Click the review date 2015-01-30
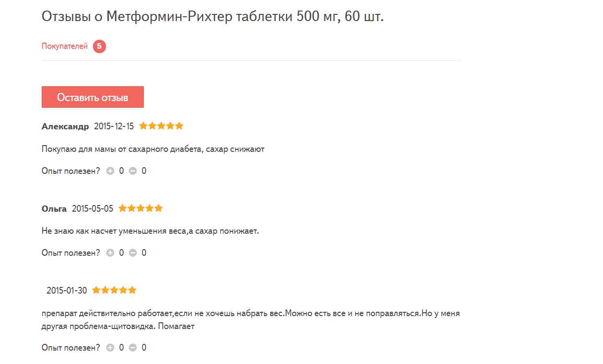The width and height of the screenshot is (603, 364). 67,290
